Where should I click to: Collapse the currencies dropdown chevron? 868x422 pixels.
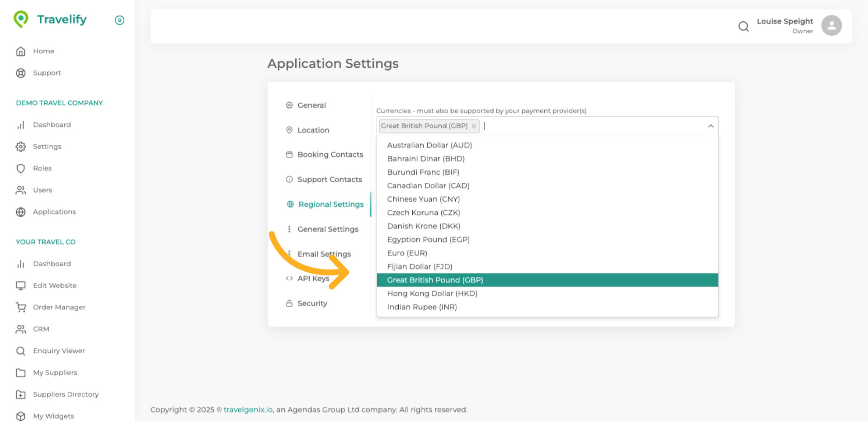[710, 125]
